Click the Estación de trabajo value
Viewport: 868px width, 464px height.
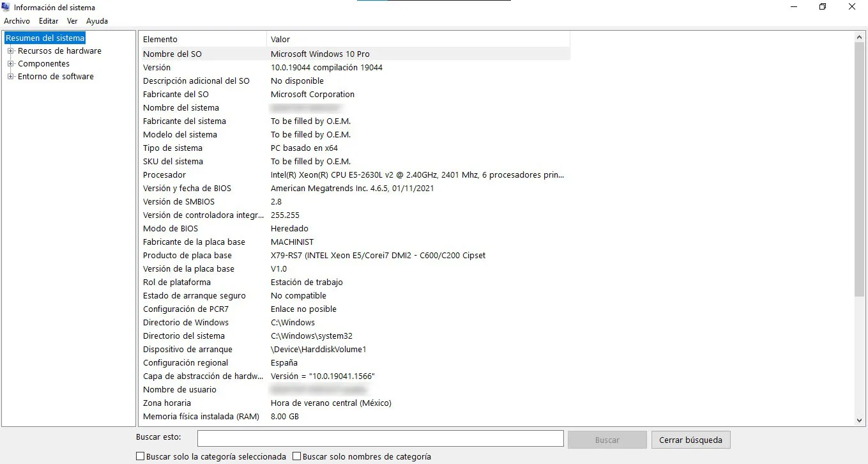307,282
